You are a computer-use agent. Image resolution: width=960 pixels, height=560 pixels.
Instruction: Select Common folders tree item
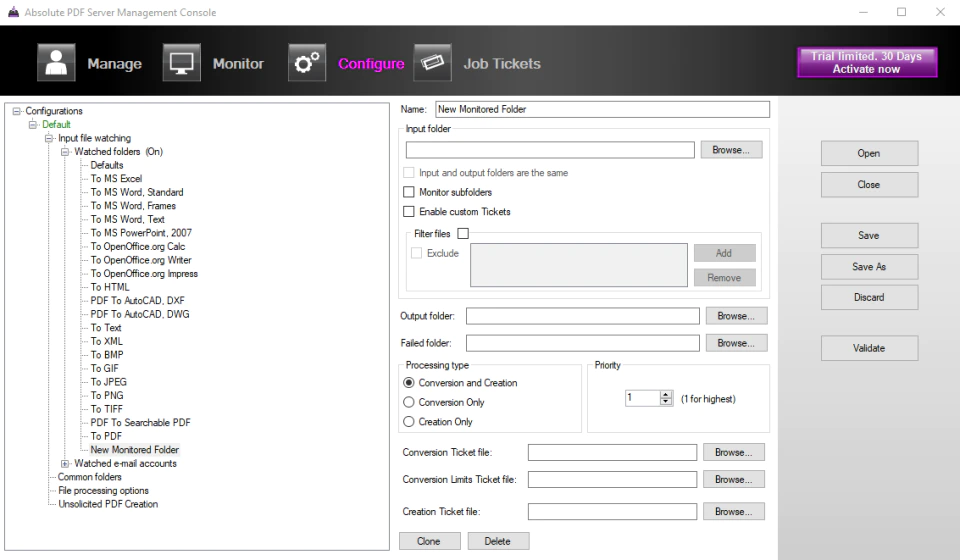pos(89,477)
